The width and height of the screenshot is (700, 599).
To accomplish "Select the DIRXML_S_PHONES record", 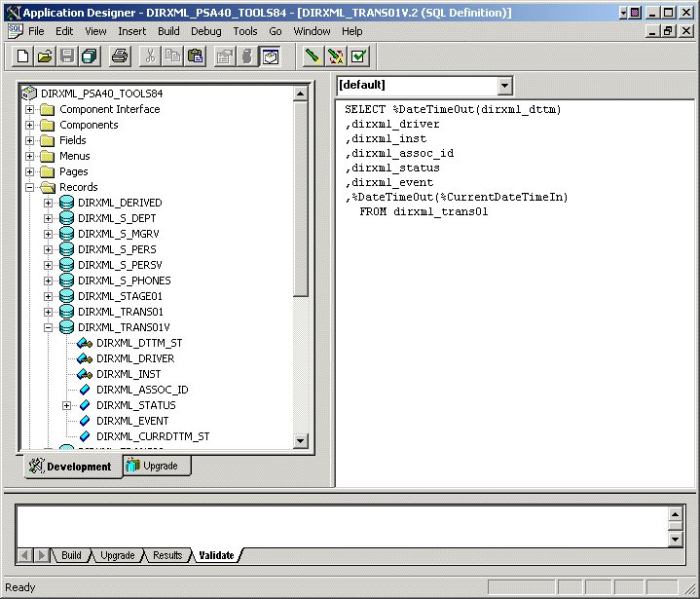I will (x=124, y=281).
